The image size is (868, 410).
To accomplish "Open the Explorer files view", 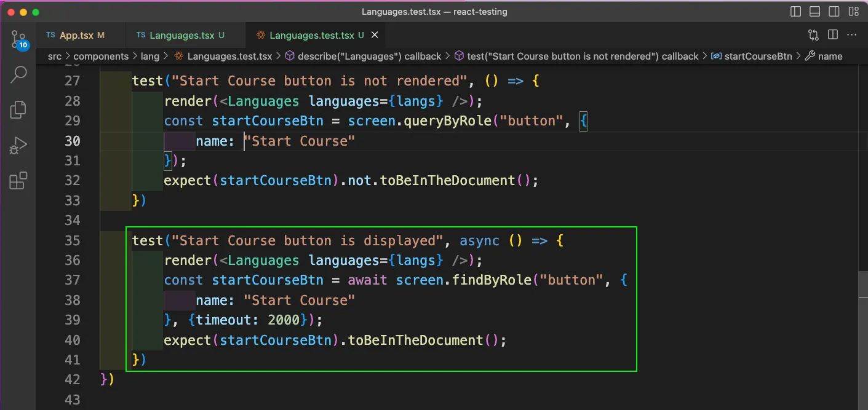I will pos(18,110).
